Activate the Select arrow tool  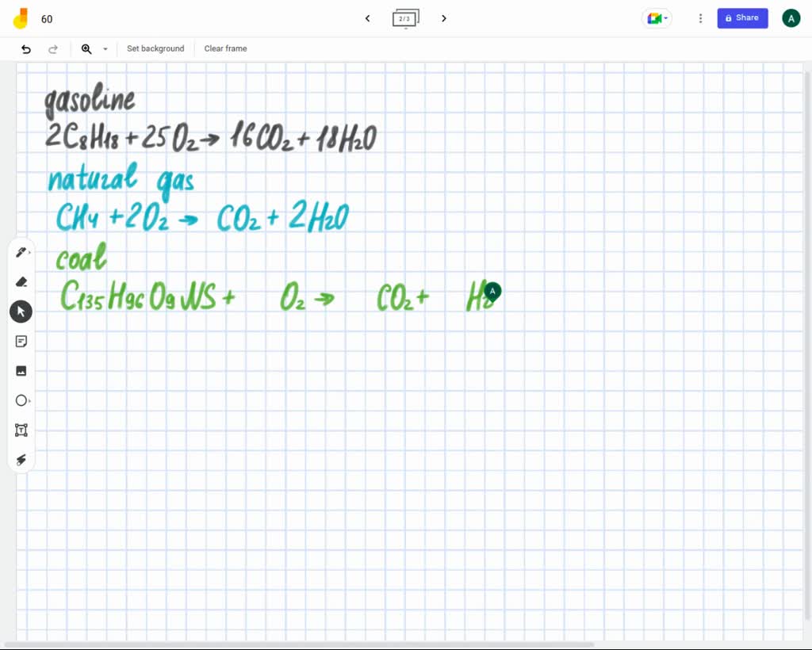[x=21, y=311]
